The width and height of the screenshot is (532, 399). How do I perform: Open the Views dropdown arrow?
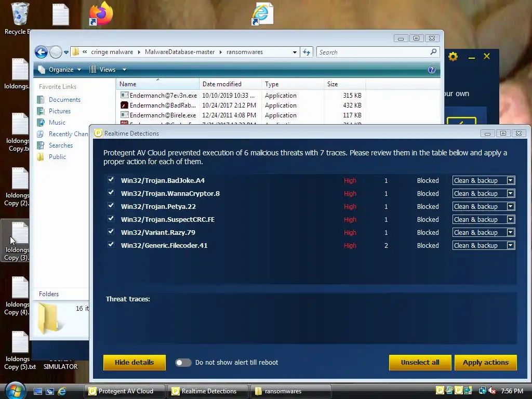[124, 70]
